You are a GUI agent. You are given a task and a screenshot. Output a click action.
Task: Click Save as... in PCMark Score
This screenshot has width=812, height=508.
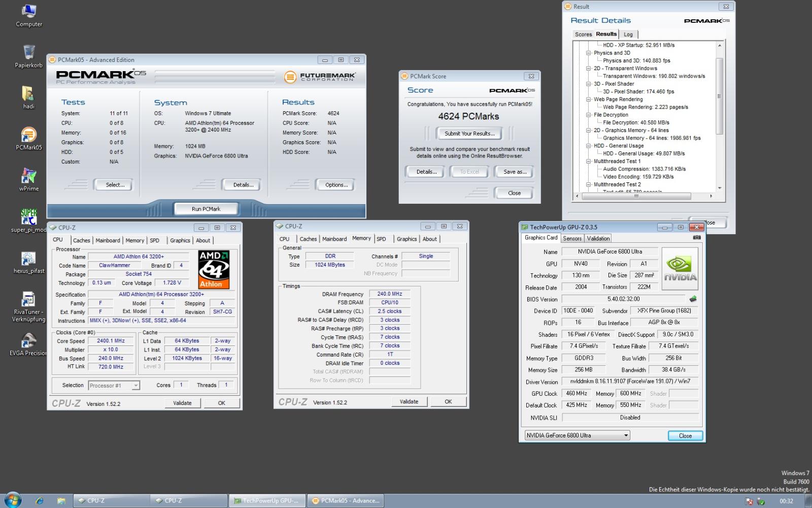pyautogui.click(x=515, y=172)
